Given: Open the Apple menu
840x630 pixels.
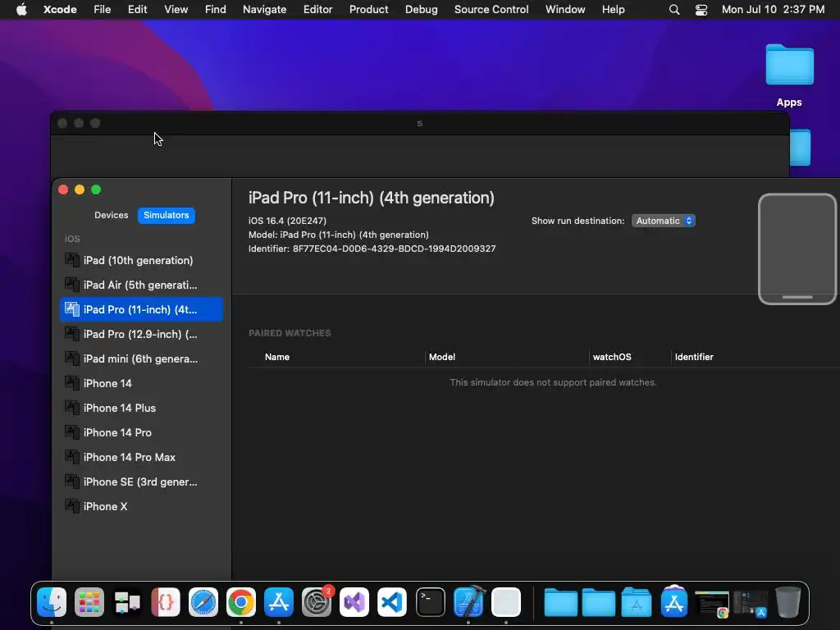Looking at the screenshot, I should pyautogui.click(x=21, y=10).
